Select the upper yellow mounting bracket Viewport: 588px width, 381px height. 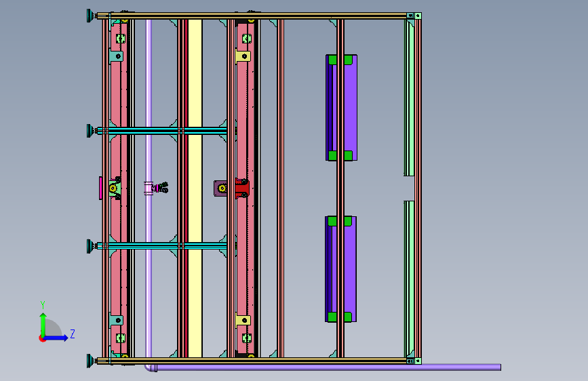pyautogui.click(x=243, y=56)
